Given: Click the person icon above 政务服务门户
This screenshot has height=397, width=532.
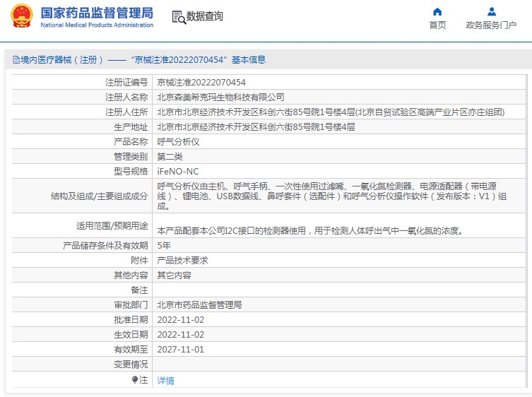Looking at the screenshot, I should (492, 11).
